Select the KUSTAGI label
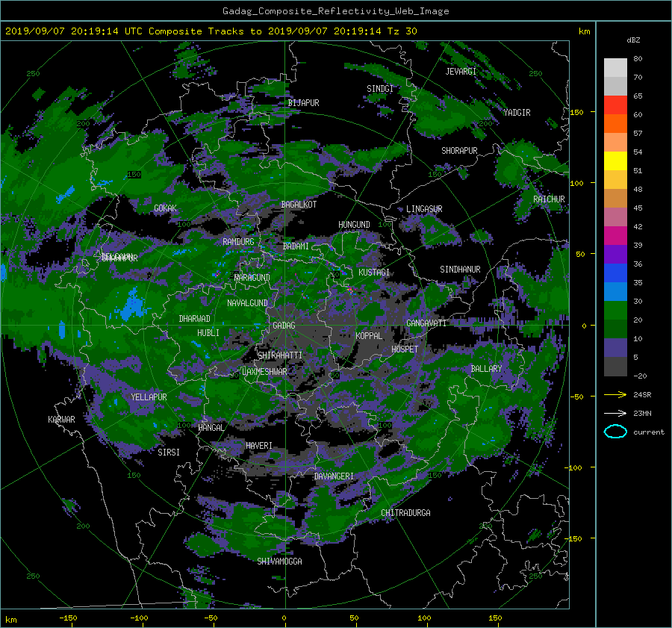Screen dimensions: 672x628 click(374, 273)
